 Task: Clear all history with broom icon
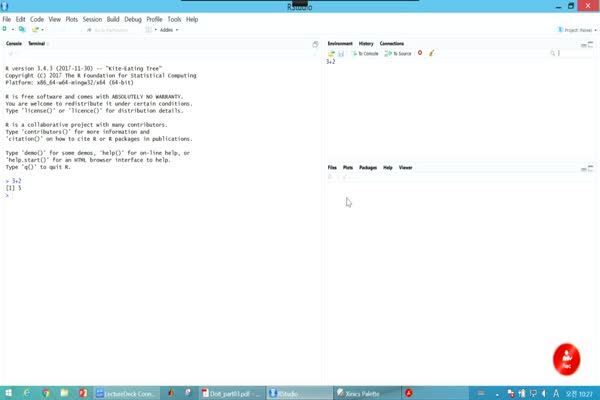431,53
